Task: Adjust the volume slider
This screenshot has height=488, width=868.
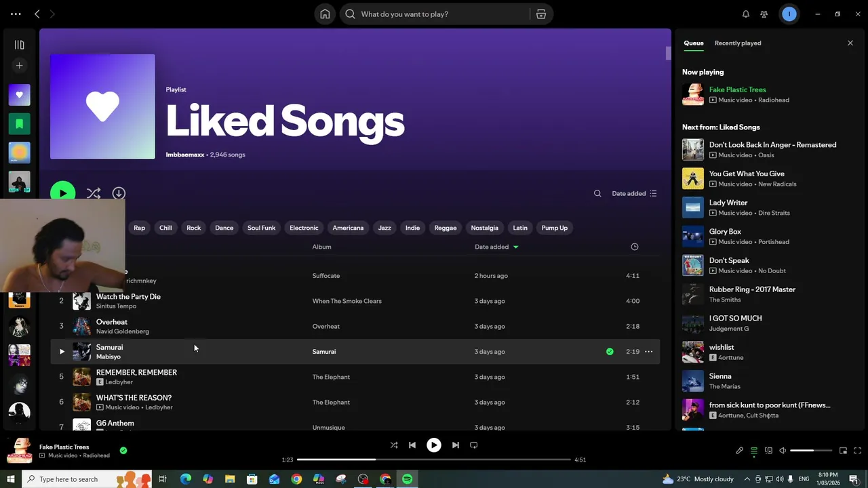Action: click(811, 451)
